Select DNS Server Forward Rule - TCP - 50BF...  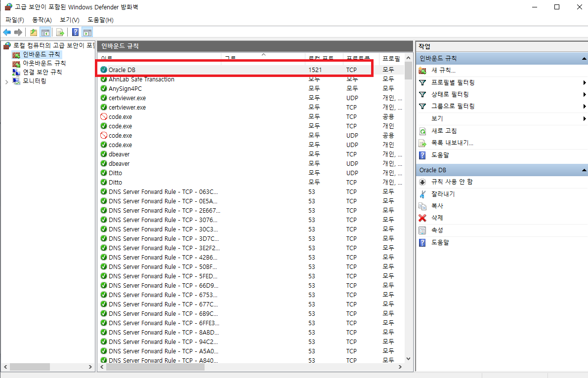point(251,267)
